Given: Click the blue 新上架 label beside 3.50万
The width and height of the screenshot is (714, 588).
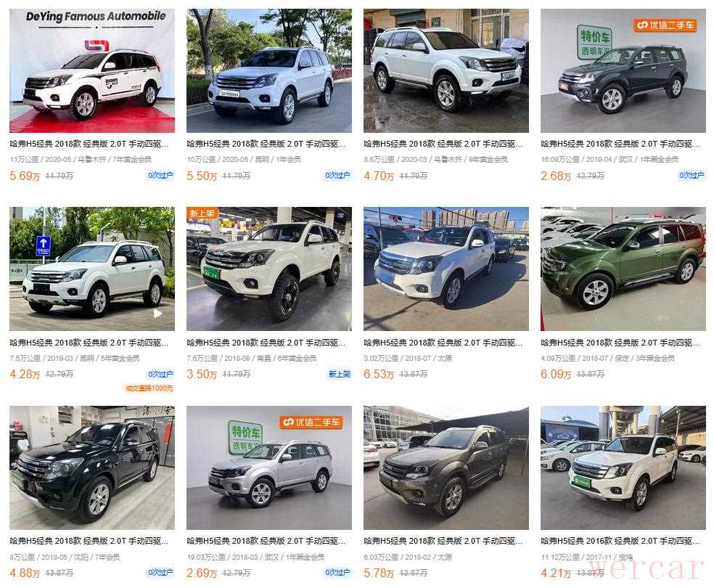Looking at the screenshot, I should pyautogui.click(x=340, y=374).
